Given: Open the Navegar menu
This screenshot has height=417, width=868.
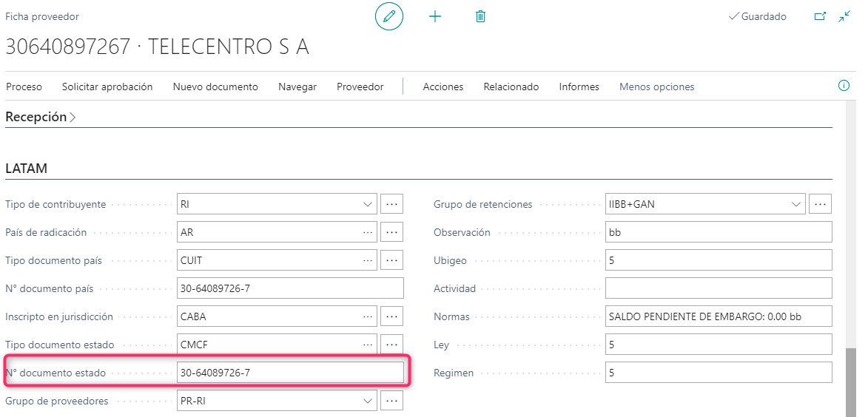Looking at the screenshot, I should pyautogui.click(x=297, y=87).
